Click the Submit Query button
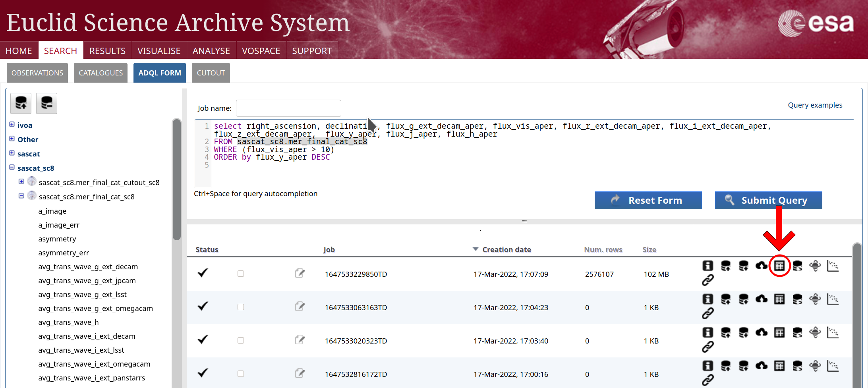Viewport: 868px width, 388px height. 768,200
